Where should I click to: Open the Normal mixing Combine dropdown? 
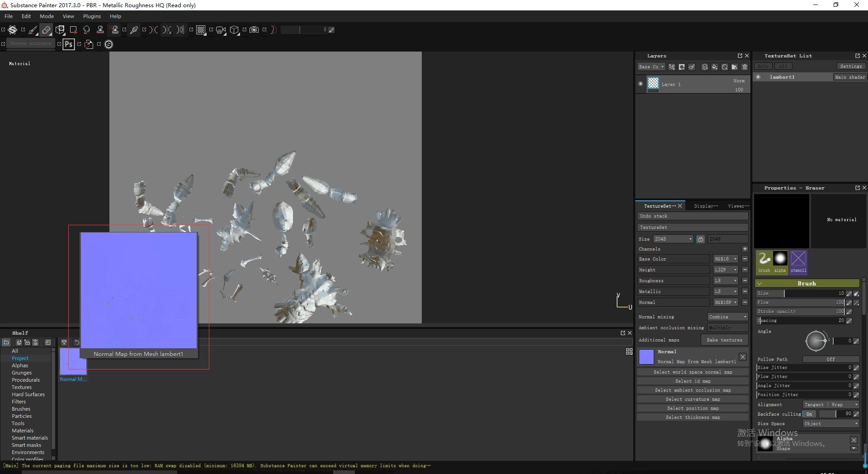point(727,317)
